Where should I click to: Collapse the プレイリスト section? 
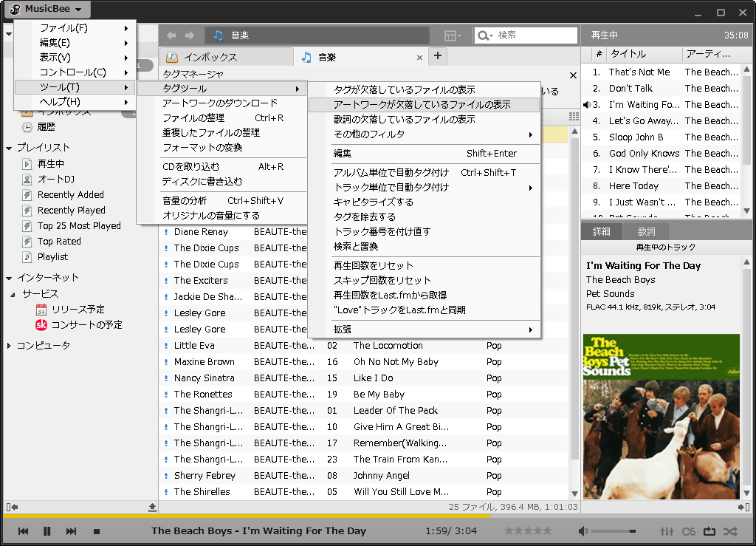[x=9, y=148]
